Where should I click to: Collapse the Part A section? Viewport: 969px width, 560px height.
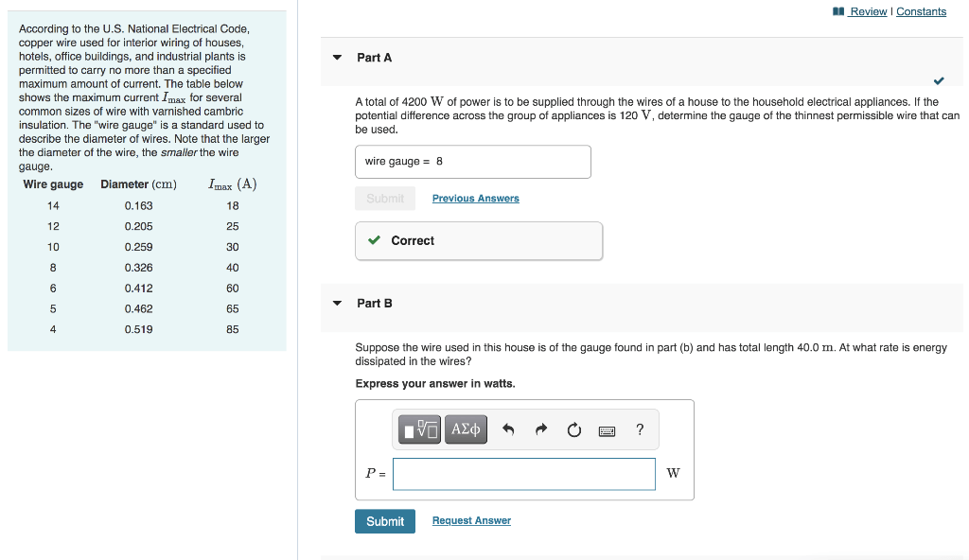coord(338,58)
